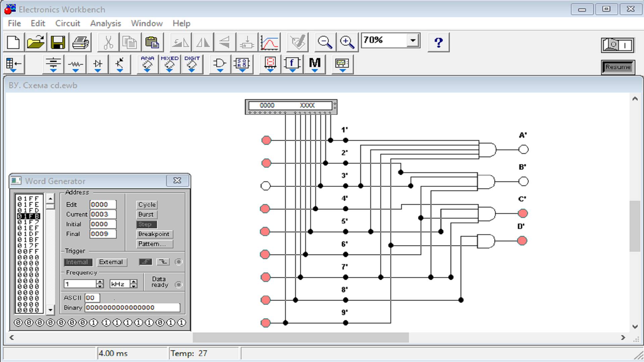Click the Pattern... button
This screenshot has width=644, height=362.
pos(154,244)
